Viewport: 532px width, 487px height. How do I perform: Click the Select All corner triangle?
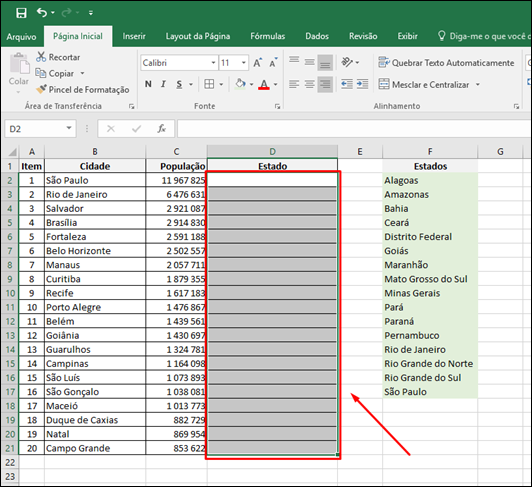(12, 151)
